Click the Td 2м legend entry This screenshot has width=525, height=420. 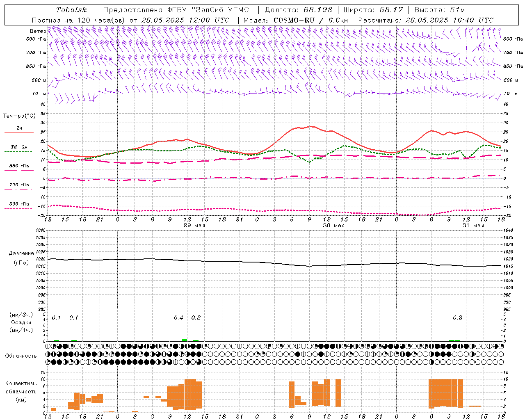pyautogui.click(x=19, y=147)
